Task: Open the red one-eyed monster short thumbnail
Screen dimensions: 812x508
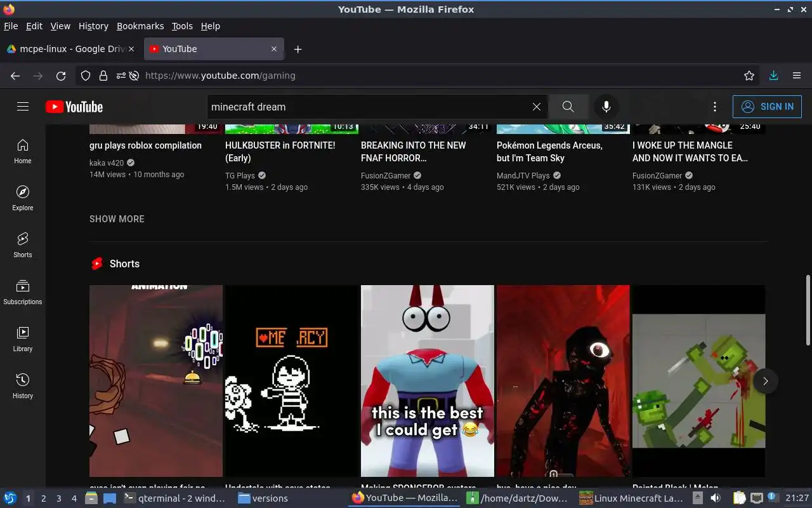Action: pyautogui.click(x=563, y=381)
